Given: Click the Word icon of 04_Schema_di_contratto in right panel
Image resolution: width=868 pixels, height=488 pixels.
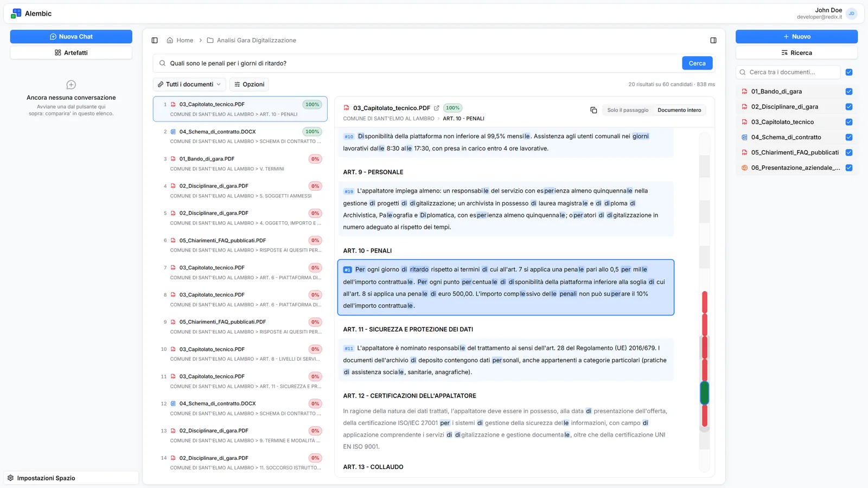Looking at the screenshot, I should [744, 137].
